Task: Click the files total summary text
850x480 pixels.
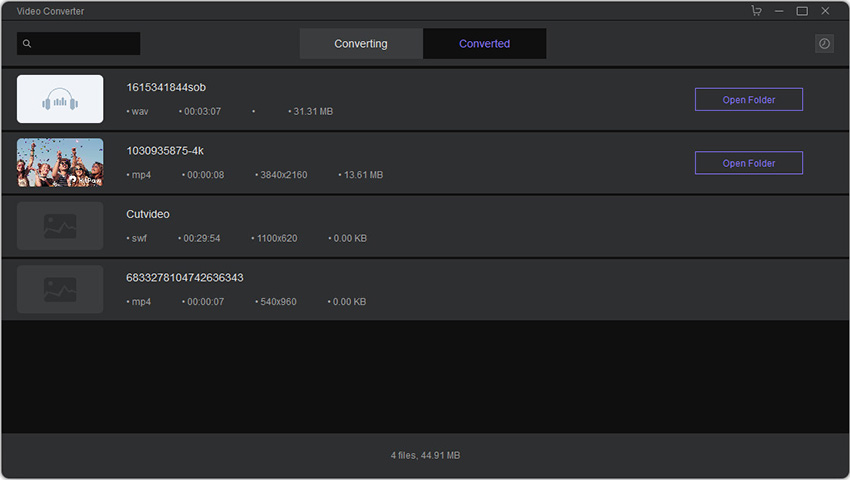Action: 425,456
